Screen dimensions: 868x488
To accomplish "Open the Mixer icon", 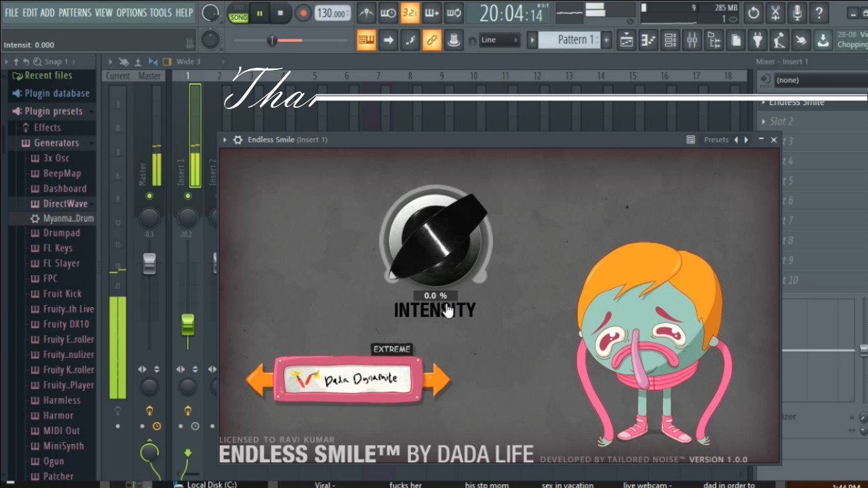I will (x=692, y=40).
